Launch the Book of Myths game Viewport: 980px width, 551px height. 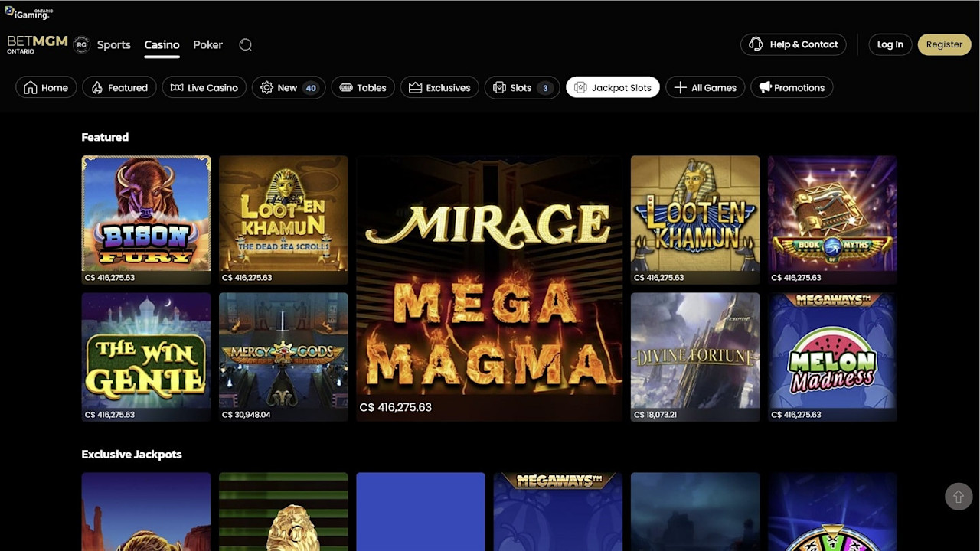tap(832, 220)
